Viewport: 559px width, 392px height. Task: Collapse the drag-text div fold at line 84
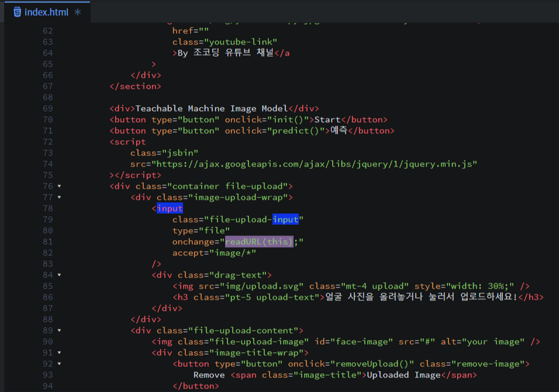(x=59, y=275)
